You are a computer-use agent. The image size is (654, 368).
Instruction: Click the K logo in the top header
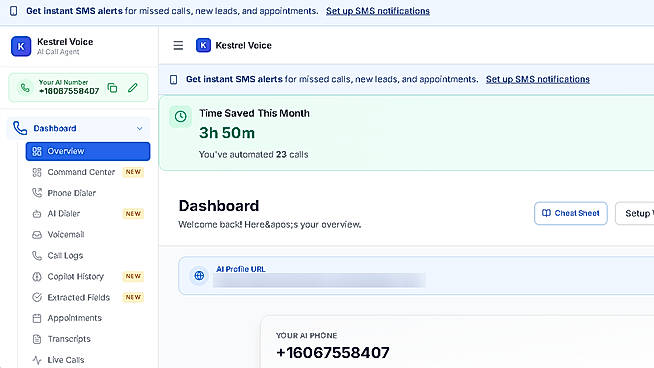tap(203, 45)
